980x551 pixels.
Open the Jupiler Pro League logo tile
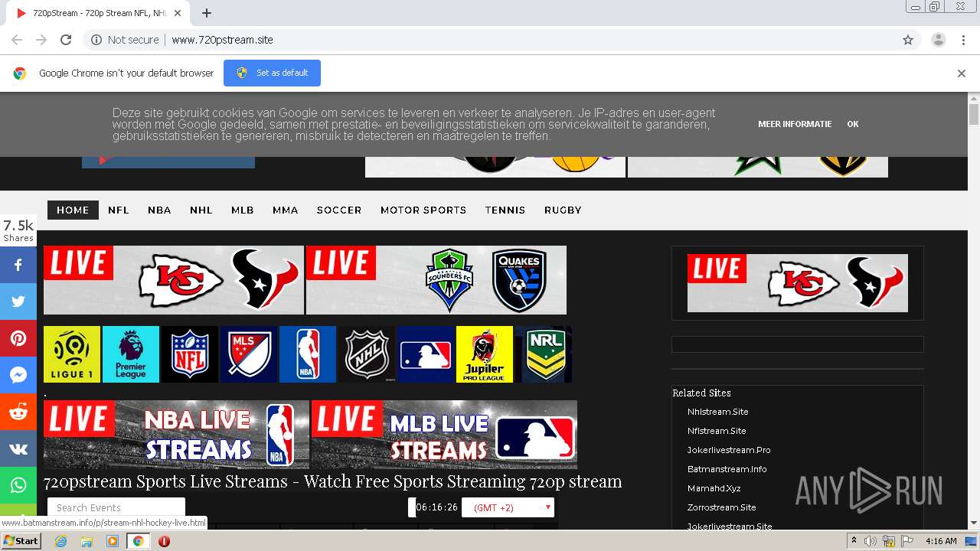(x=485, y=354)
